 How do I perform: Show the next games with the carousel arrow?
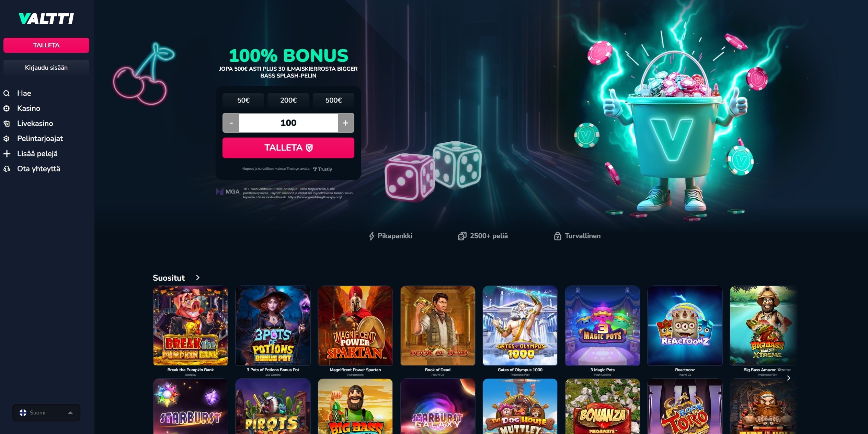pos(789,378)
